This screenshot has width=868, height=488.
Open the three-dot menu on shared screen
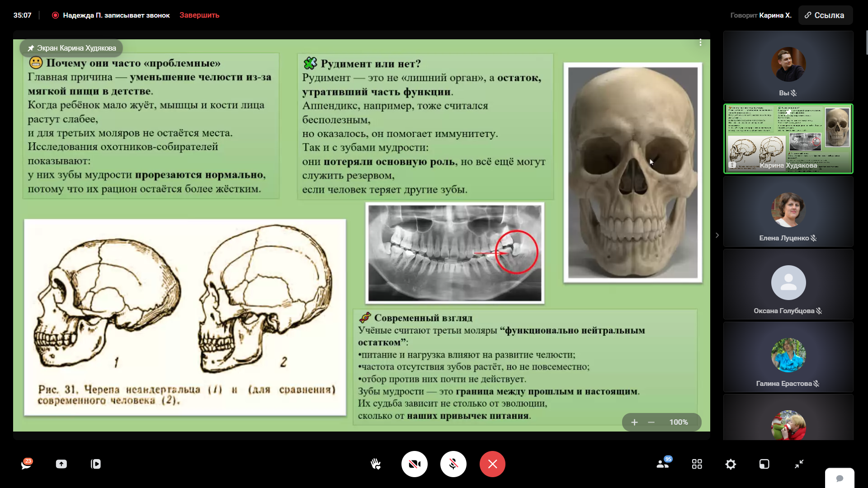(700, 42)
